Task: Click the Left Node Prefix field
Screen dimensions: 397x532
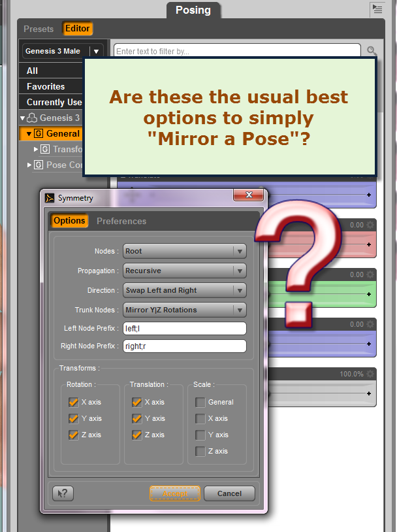Action: pyautogui.click(x=184, y=329)
